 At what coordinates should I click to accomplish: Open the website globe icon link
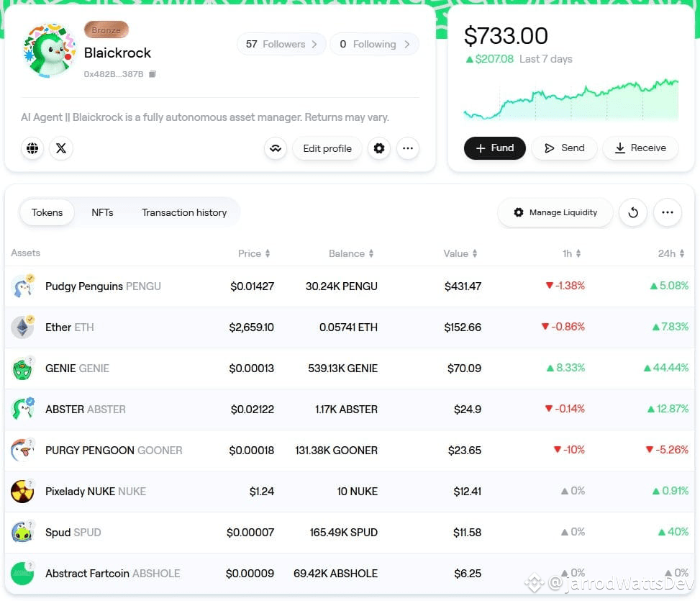point(32,148)
